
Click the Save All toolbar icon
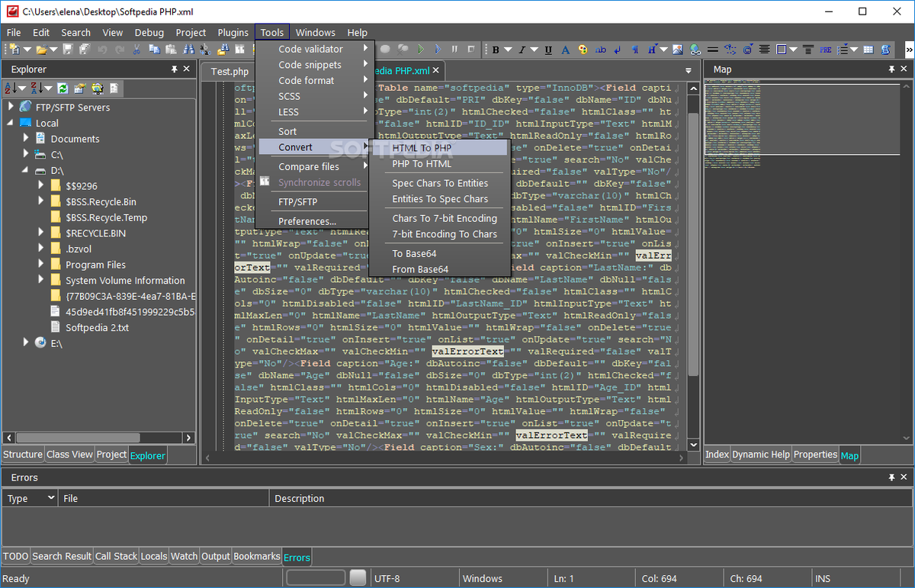[x=84, y=50]
